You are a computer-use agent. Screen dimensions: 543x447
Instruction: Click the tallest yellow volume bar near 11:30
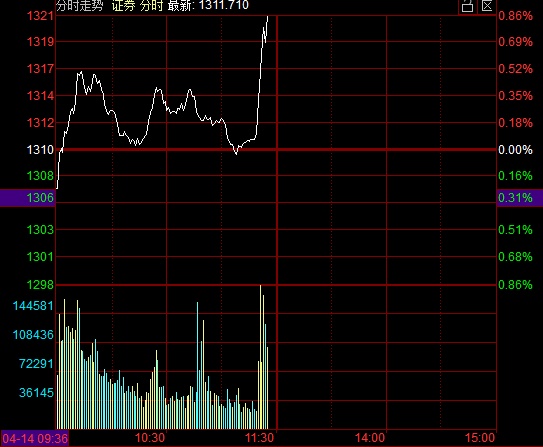tap(260, 357)
